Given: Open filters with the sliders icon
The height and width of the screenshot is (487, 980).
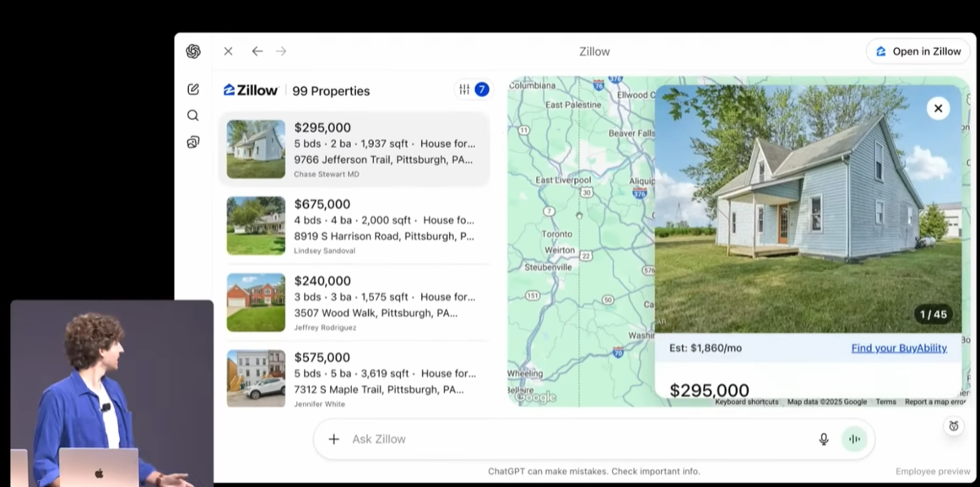Looking at the screenshot, I should coord(465,89).
